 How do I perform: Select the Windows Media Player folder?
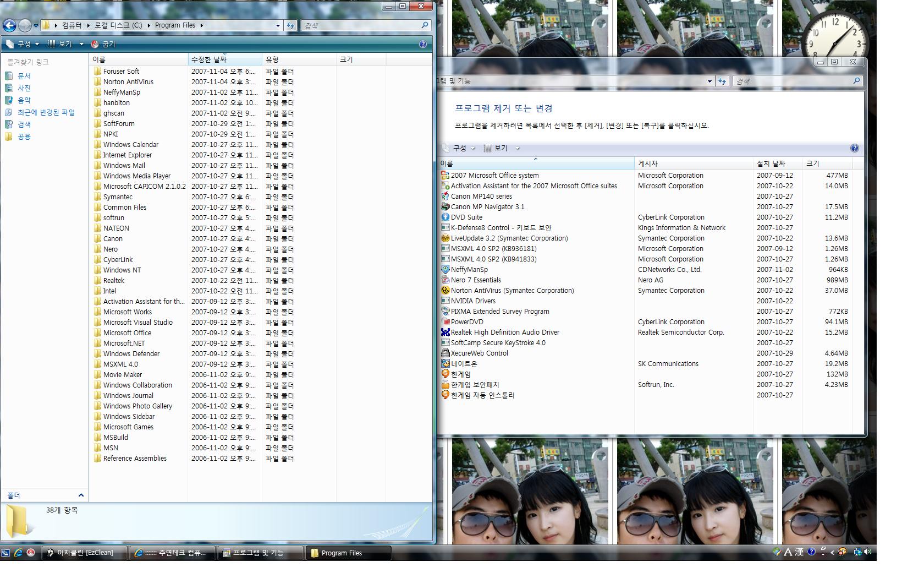click(x=137, y=176)
